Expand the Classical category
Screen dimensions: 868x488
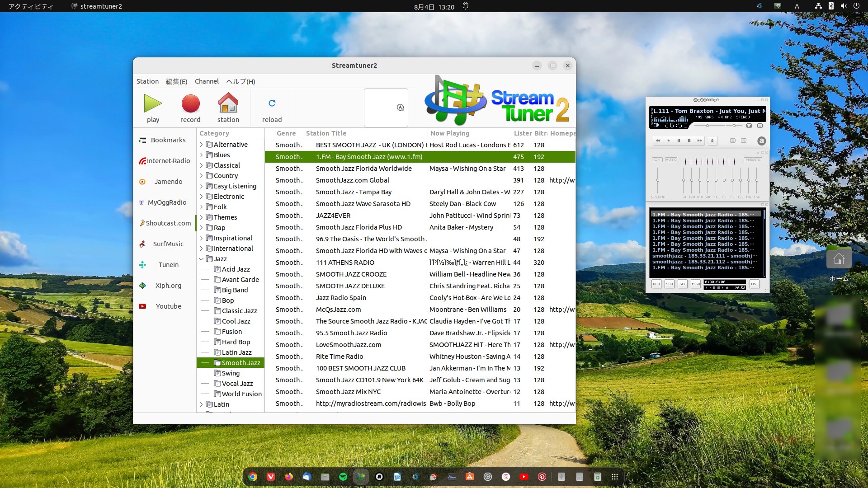tap(202, 165)
